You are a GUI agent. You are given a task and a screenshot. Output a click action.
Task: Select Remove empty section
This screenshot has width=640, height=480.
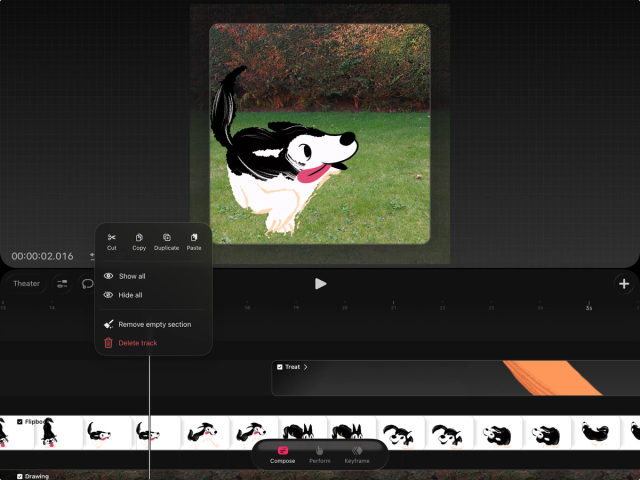[147, 324]
